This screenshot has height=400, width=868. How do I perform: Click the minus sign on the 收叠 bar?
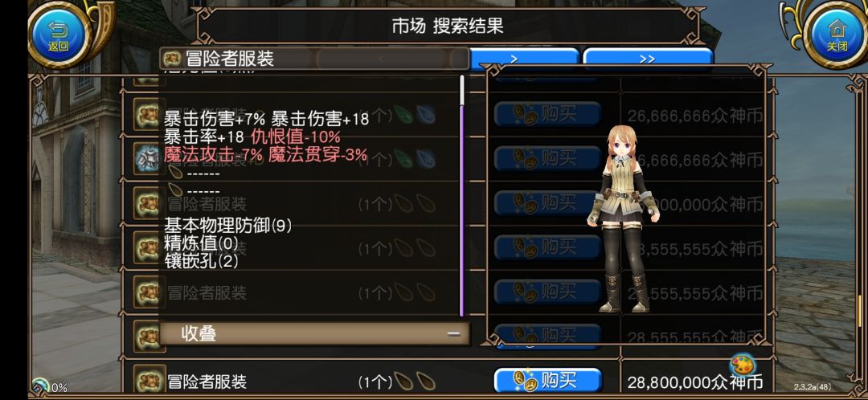pos(453,333)
